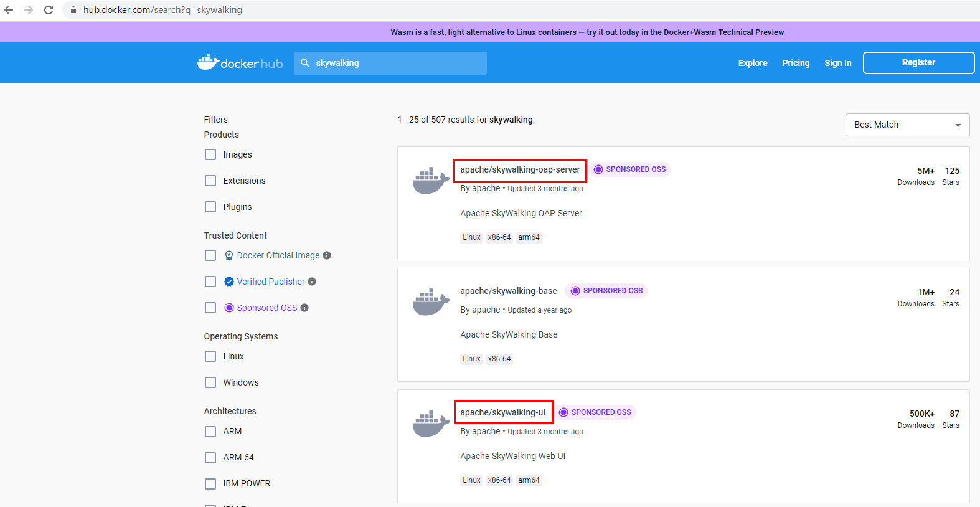Screen dimensions: 980x507
Task: Click info icon beside Verified Publisher
Action: pyautogui.click(x=312, y=282)
